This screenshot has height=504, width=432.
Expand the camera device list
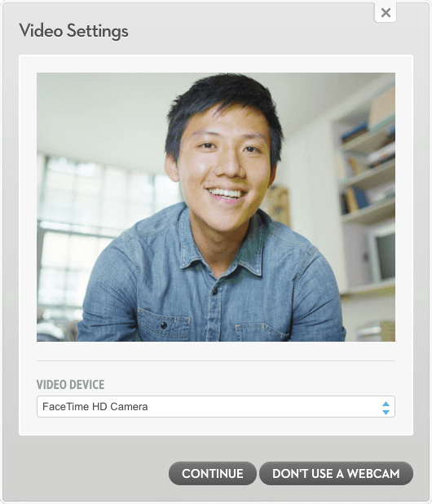pos(216,407)
